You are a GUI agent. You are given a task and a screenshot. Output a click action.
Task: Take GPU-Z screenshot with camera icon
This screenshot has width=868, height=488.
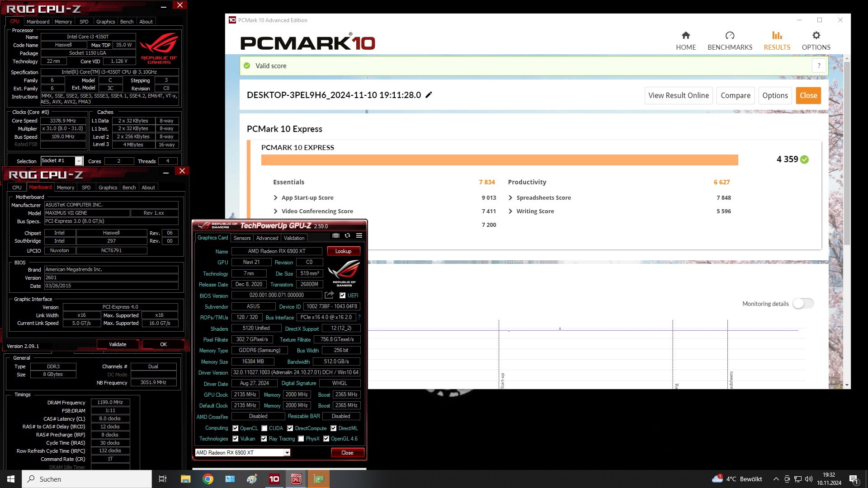(335, 235)
